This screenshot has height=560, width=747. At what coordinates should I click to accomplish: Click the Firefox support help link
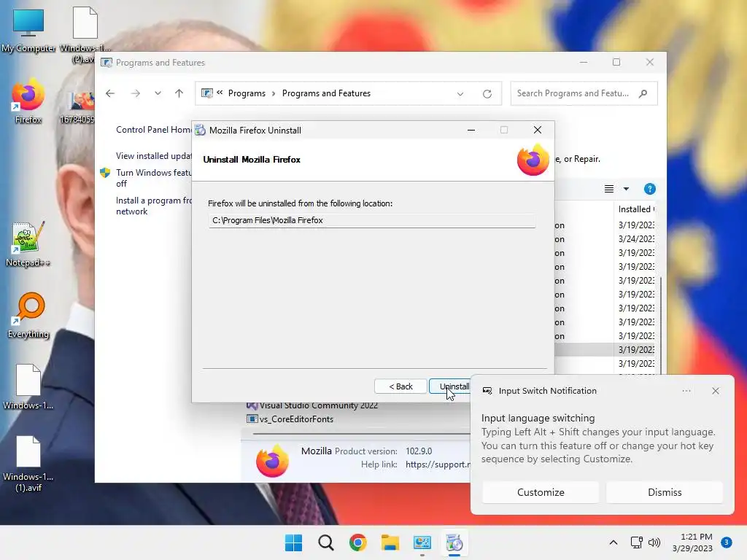438,464
